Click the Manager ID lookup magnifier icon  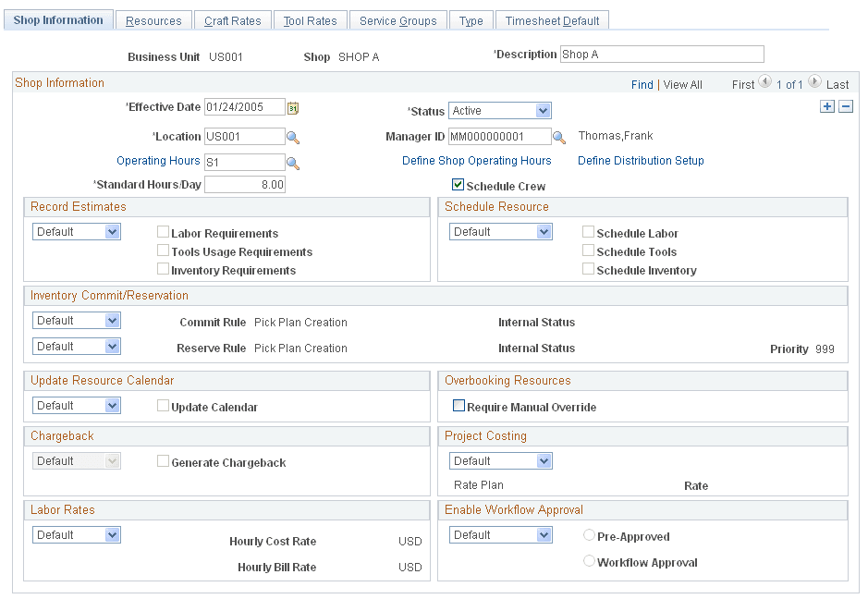[559, 138]
